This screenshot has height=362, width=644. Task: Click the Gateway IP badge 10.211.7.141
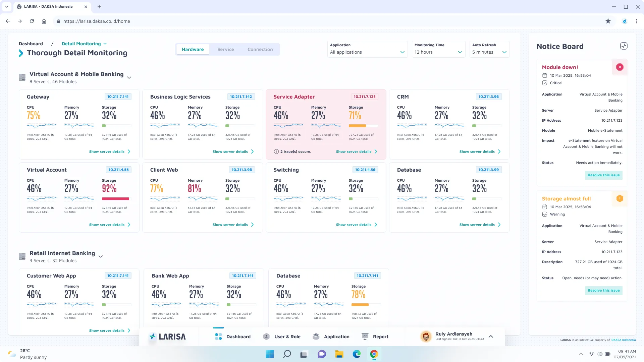tap(118, 97)
